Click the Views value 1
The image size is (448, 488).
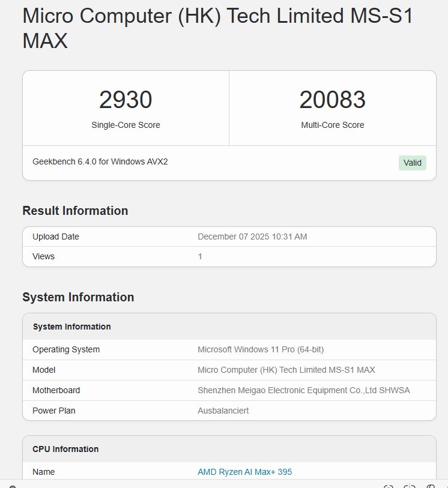coord(200,256)
